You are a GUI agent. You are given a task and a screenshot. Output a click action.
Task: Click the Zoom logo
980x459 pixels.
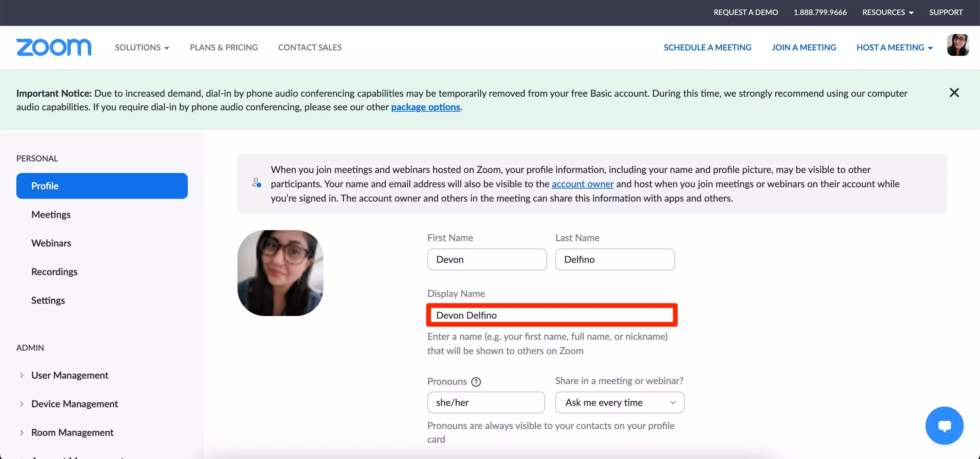pyautogui.click(x=54, y=47)
